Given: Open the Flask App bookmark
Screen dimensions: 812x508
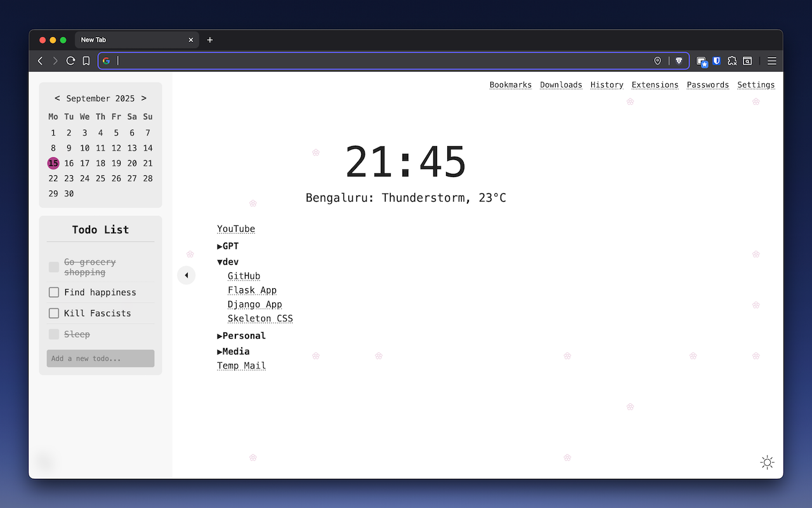Looking at the screenshot, I should 252,290.
